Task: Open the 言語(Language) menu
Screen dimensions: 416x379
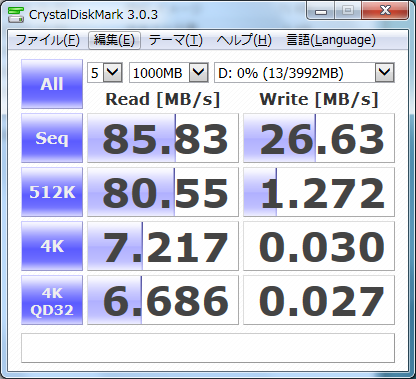Action: click(331, 40)
